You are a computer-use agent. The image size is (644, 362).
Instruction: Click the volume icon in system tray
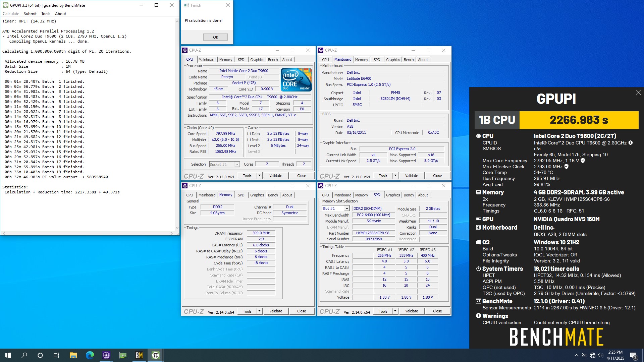coord(600,355)
